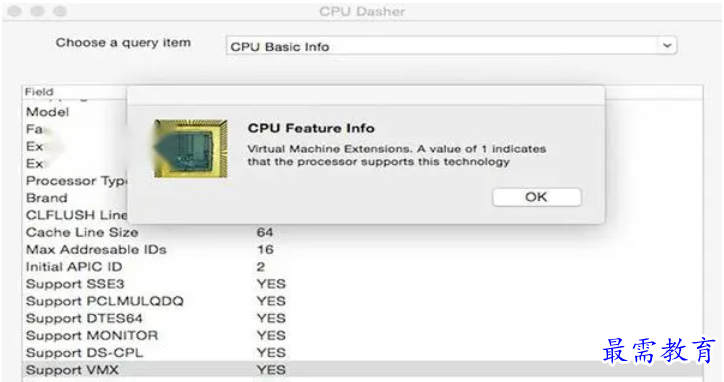The width and height of the screenshot is (724, 382).
Task: Select the Support SSE3 row
Action: click(x=362, y=284)
